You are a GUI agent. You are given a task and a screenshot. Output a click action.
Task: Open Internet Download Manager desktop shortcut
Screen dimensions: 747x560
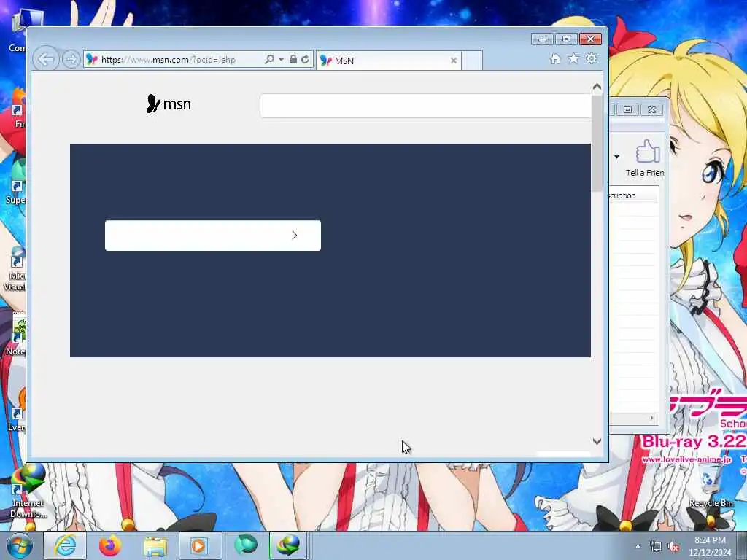click(x=28, y=491)
